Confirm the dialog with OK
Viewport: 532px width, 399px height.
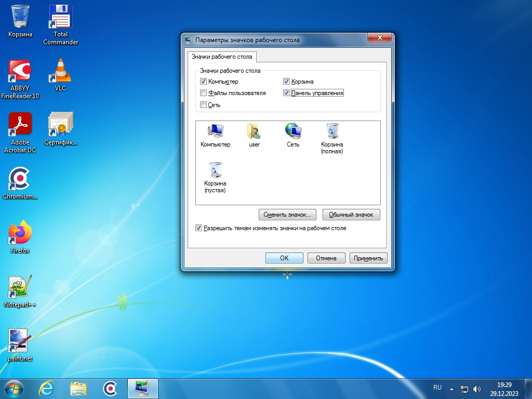284,258
